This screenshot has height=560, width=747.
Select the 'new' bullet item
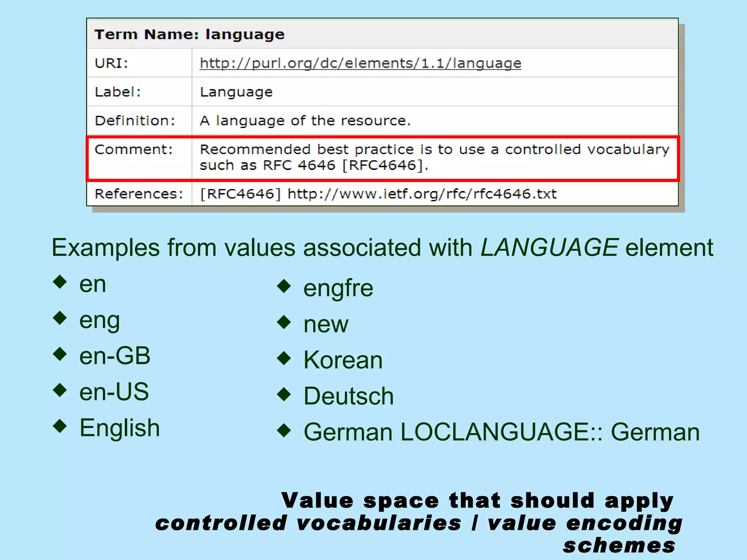click(326, 324)
